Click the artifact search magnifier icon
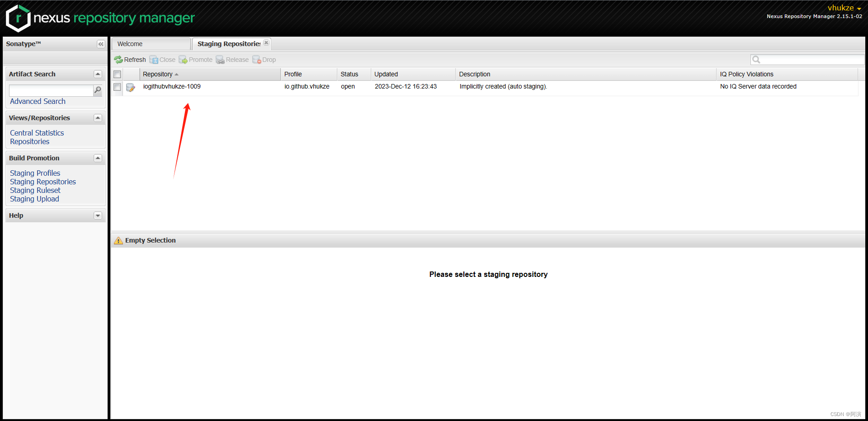Viewport: 868px width, 421px height. click(98, 90)
